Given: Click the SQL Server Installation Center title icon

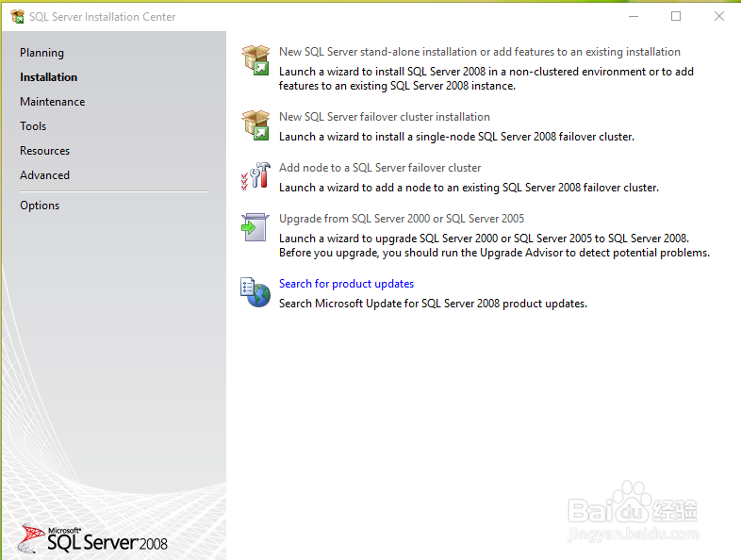Looking at the screenshot, I should click(x=18, y=17).
